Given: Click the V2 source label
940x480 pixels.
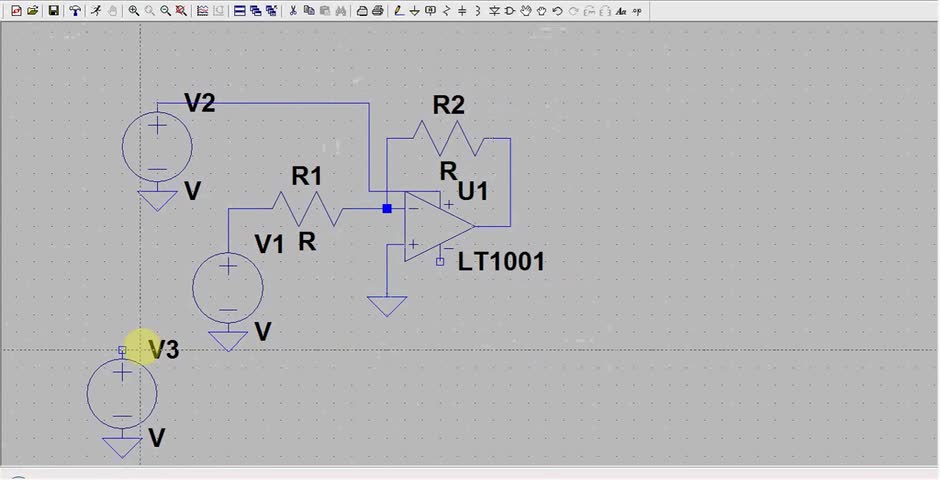Looking at the screenshot, I should (x=200, y=103).
